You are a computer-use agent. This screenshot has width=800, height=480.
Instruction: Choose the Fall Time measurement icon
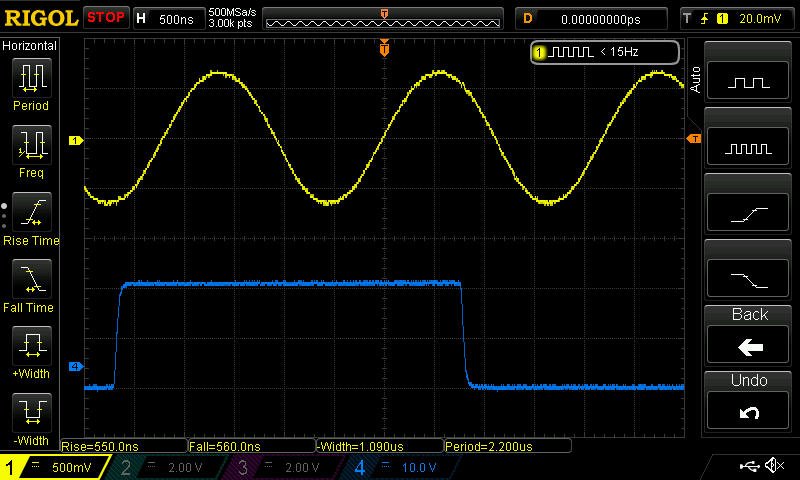32,279
